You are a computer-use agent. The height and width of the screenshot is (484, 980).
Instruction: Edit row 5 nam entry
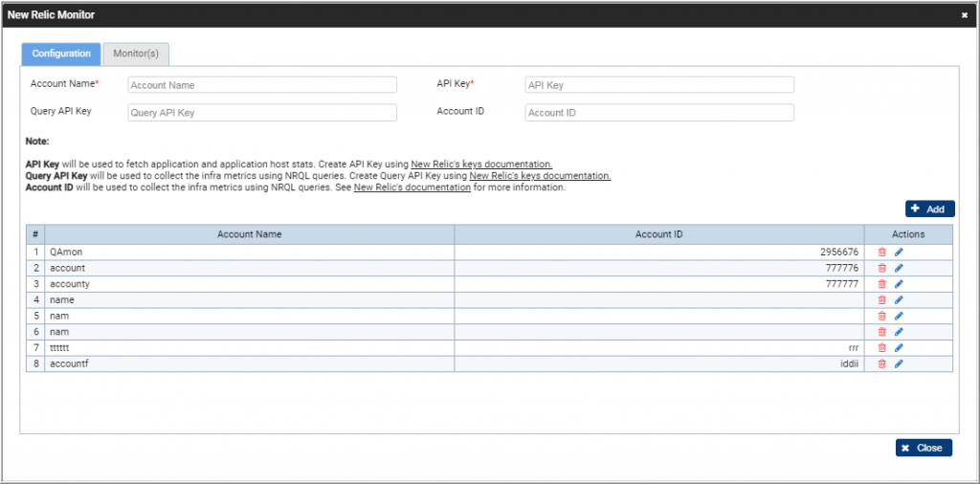tap(899, 316)
